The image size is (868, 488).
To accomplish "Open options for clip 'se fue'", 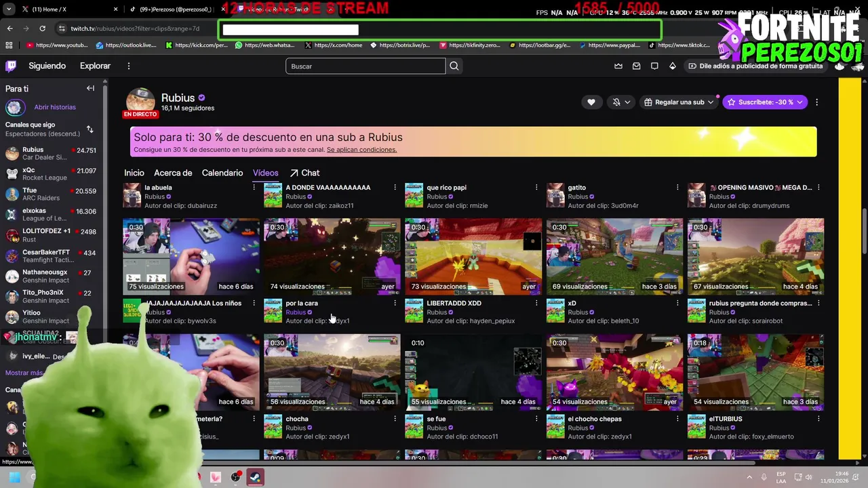I will pos(536,419).
